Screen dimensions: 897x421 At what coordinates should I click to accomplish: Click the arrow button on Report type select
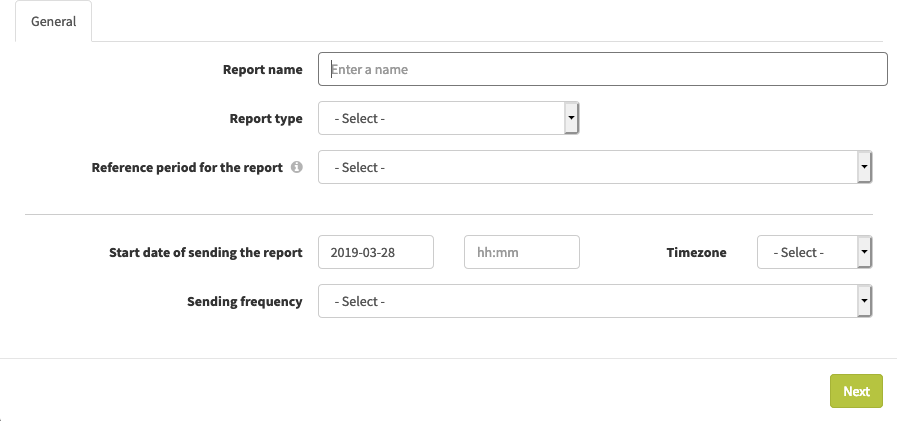click(x=571, y=118)
